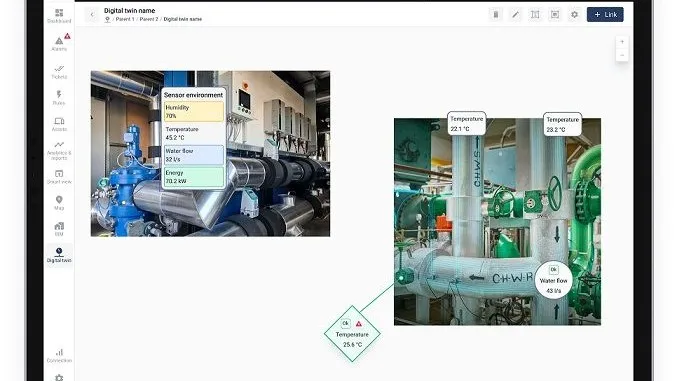Open Analytics & reports
677x381 pixels.
pos(59,150)
